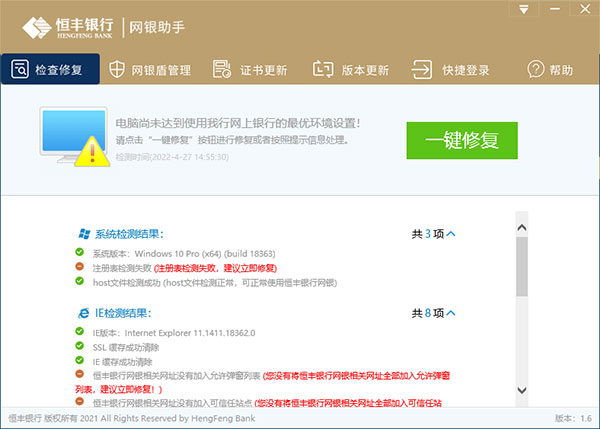The width and height of the screenshot is (600, 429).
Task: Click text 恒丰银行网银相关网址没有加入可信任站点
Action: [172, 403]
